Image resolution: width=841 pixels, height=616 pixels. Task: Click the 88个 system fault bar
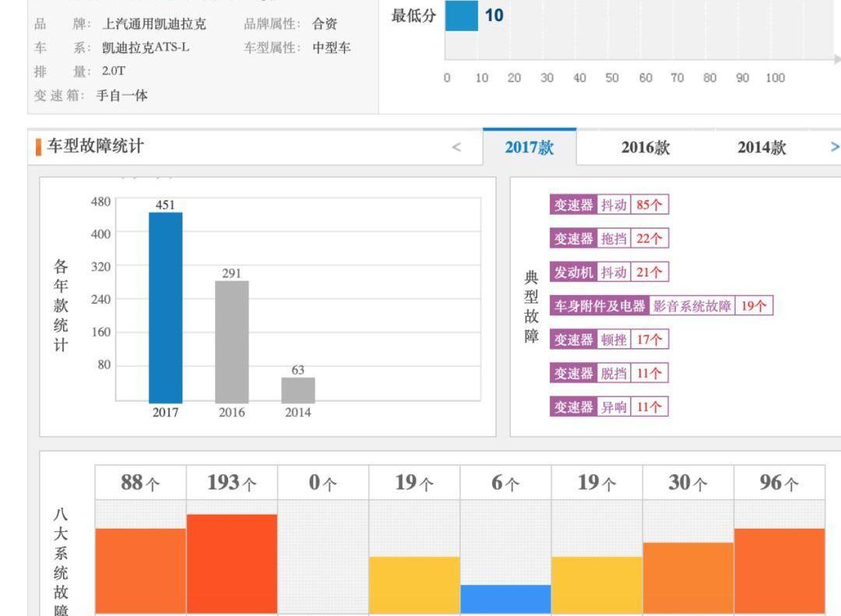(140, 571)
